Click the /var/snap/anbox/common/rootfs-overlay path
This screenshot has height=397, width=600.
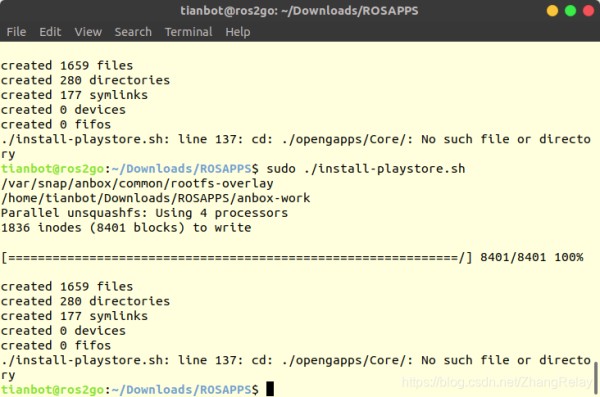click(137, 183)
